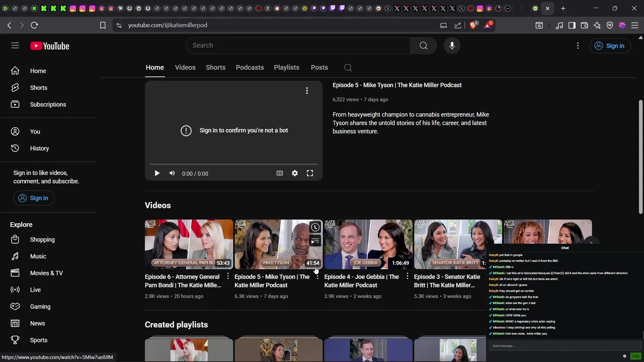Select the channel Home tab
The image size is (644, 362).
coord(154,67)
